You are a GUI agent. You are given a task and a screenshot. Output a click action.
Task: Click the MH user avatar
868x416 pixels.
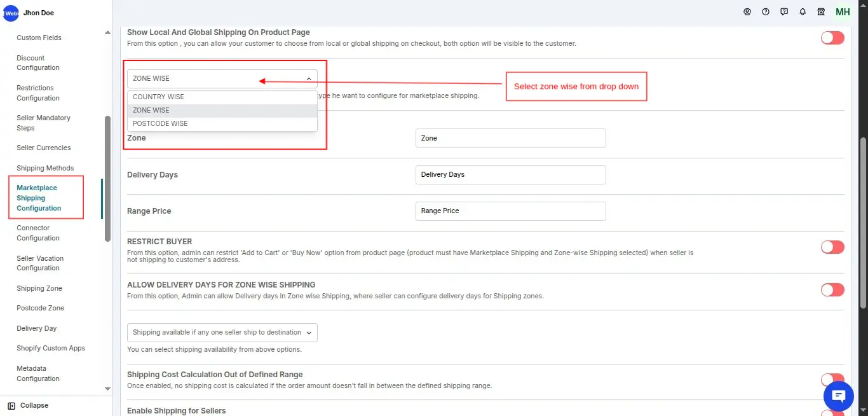[x=843, y=12]
